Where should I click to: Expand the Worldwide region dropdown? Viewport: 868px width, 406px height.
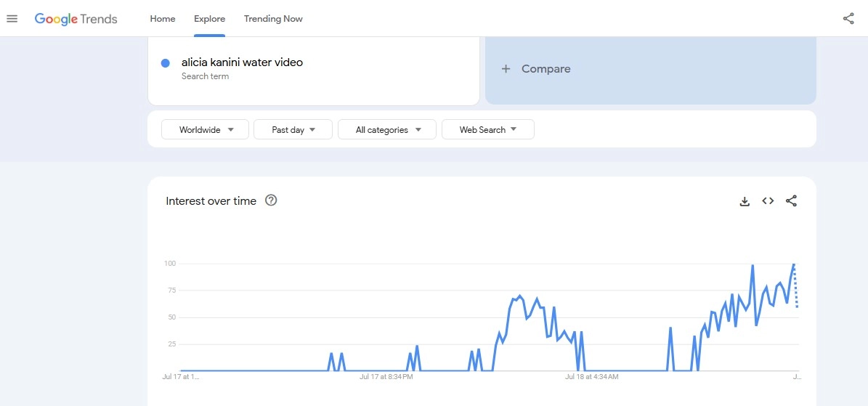206,130
